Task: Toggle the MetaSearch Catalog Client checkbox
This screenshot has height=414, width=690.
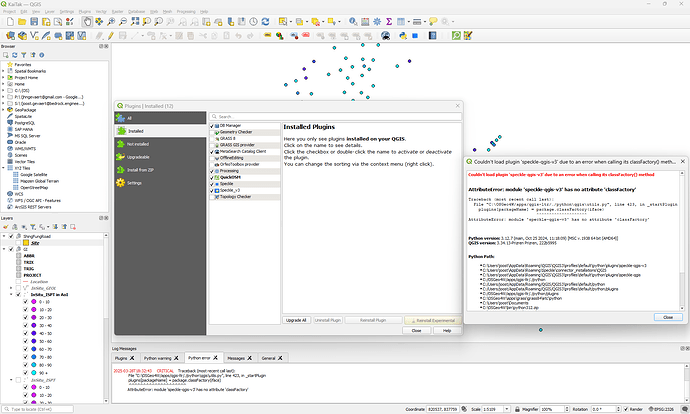Action: [x=212, y=152]
